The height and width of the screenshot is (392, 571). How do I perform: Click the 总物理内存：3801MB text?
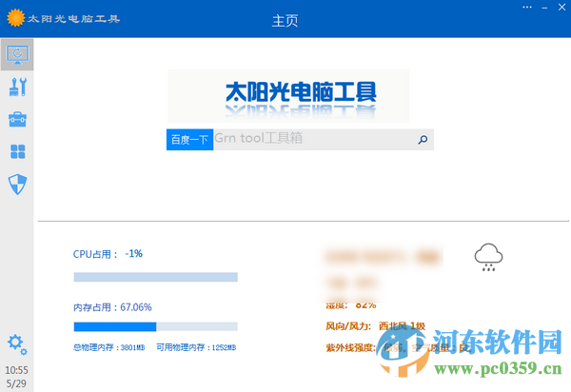click(x=109, y=347)
